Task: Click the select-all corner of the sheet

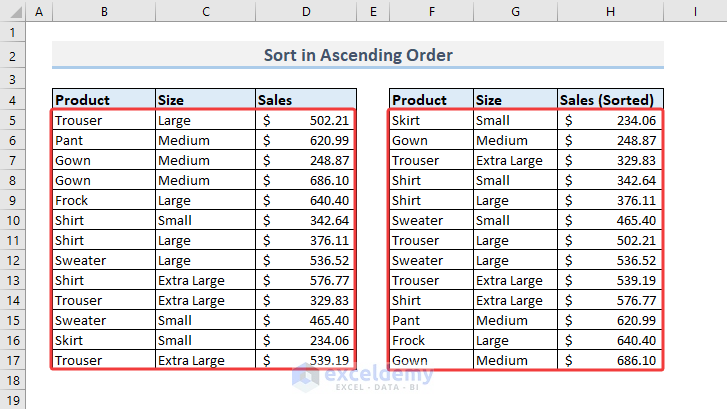Action: click(x=12, y=12)
